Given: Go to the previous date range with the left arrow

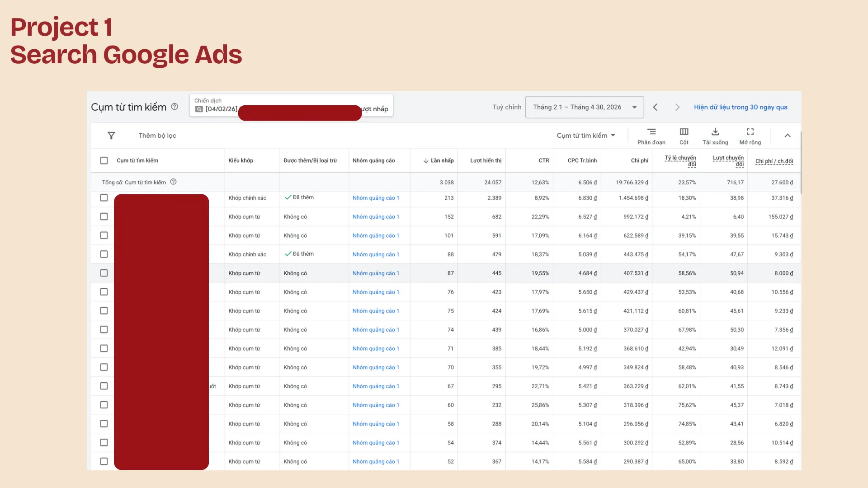Looking at the screenshot, I should pyautogui.click(x=655, y=107).
